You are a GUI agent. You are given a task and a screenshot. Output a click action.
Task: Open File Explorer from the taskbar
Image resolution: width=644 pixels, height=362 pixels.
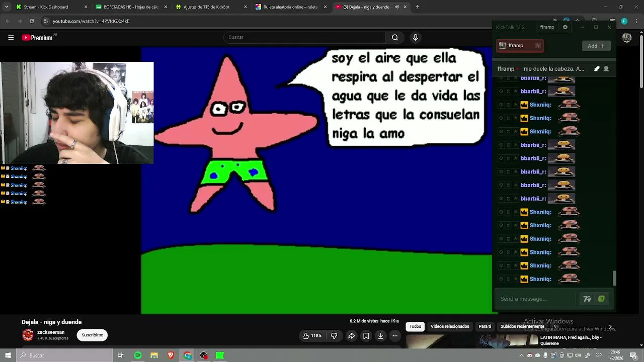[154, 355]
